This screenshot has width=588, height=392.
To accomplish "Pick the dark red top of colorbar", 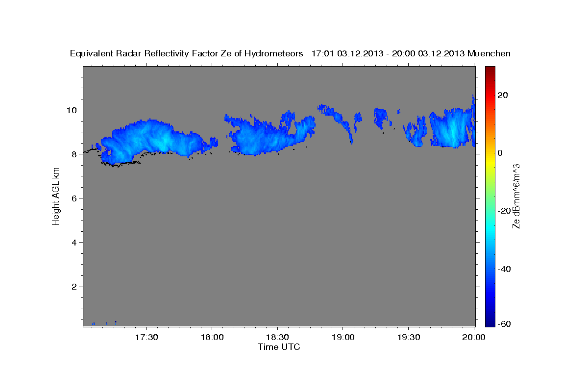I will click(491, 69).
